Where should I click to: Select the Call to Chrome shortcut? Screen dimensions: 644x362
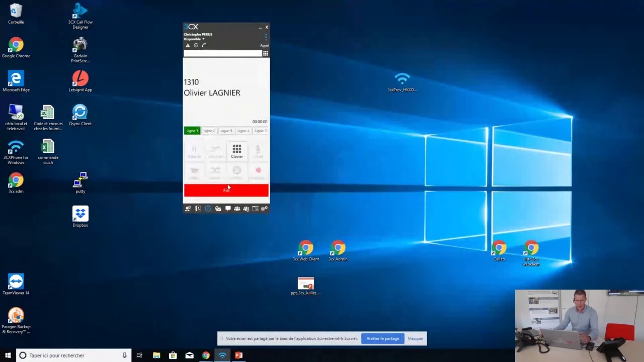point(499,251)
